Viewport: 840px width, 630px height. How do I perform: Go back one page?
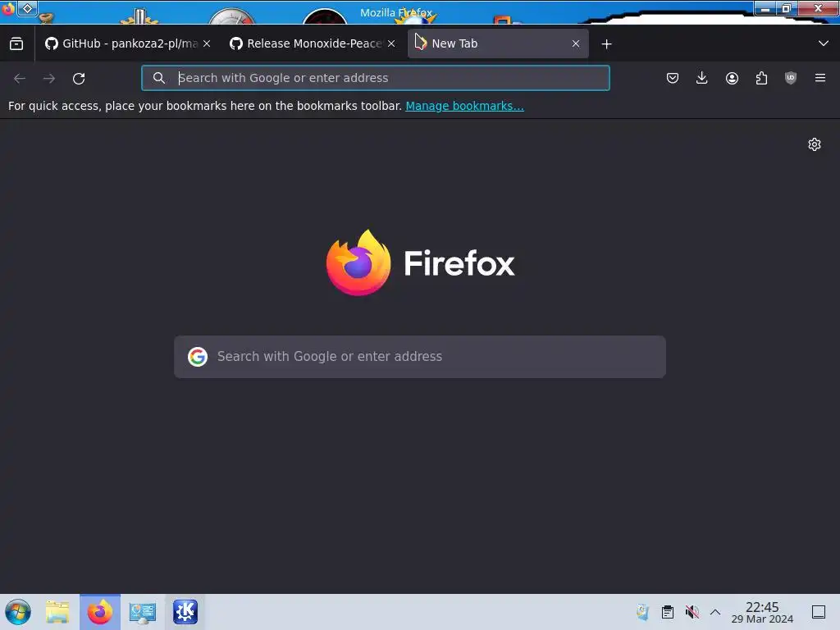pyautogui.click(x=20, y=78)
